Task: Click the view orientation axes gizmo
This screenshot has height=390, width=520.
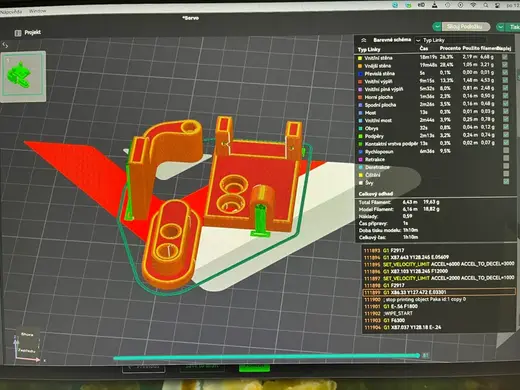Action: pyautogui.click(x=28, y=347)
